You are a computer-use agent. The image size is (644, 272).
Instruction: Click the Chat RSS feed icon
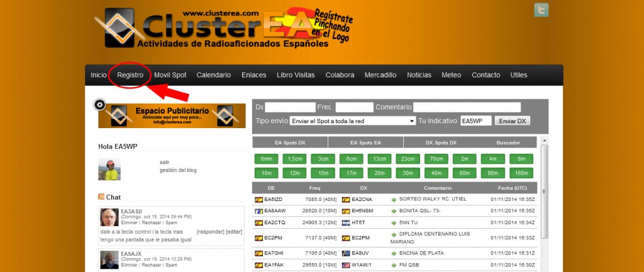[101, 197]
